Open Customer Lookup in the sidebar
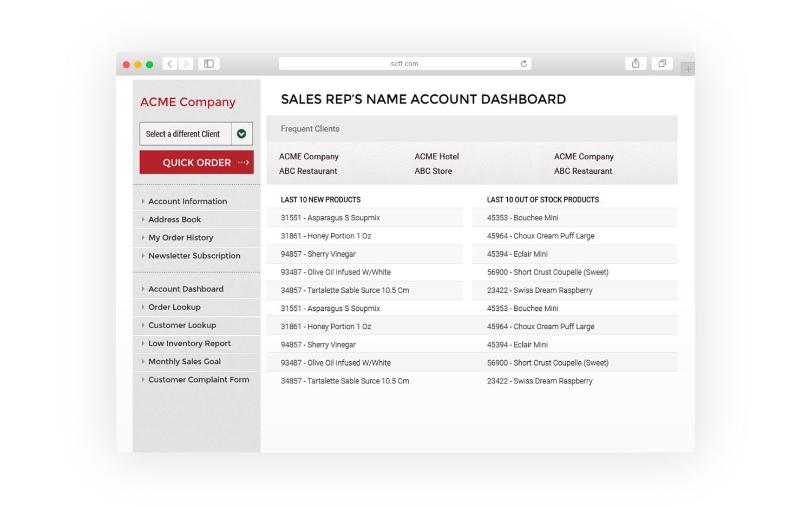 tap(182, 325)
